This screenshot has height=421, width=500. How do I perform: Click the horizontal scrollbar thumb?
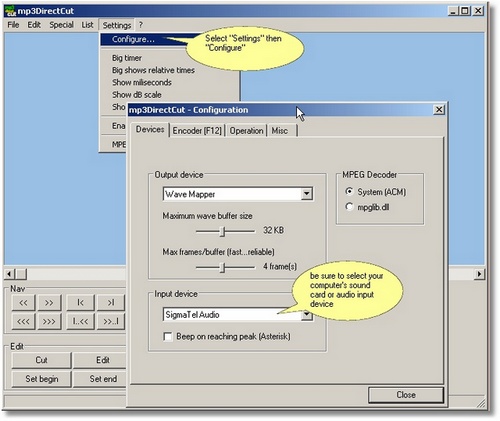click(x=21, y=274)
